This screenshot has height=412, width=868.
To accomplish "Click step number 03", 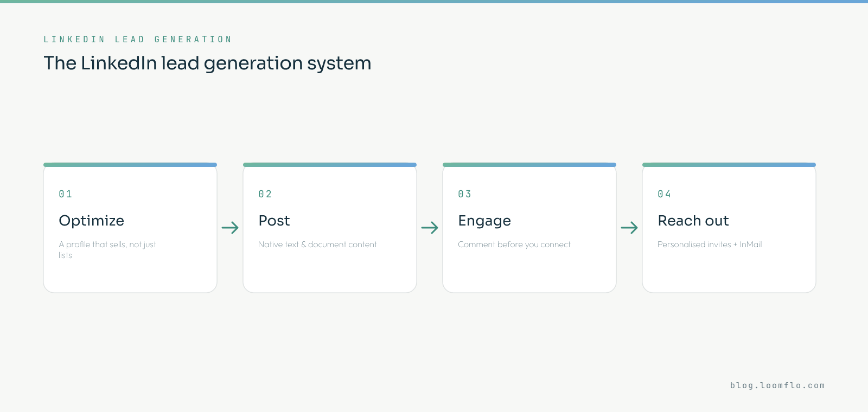I will [465, 194].
